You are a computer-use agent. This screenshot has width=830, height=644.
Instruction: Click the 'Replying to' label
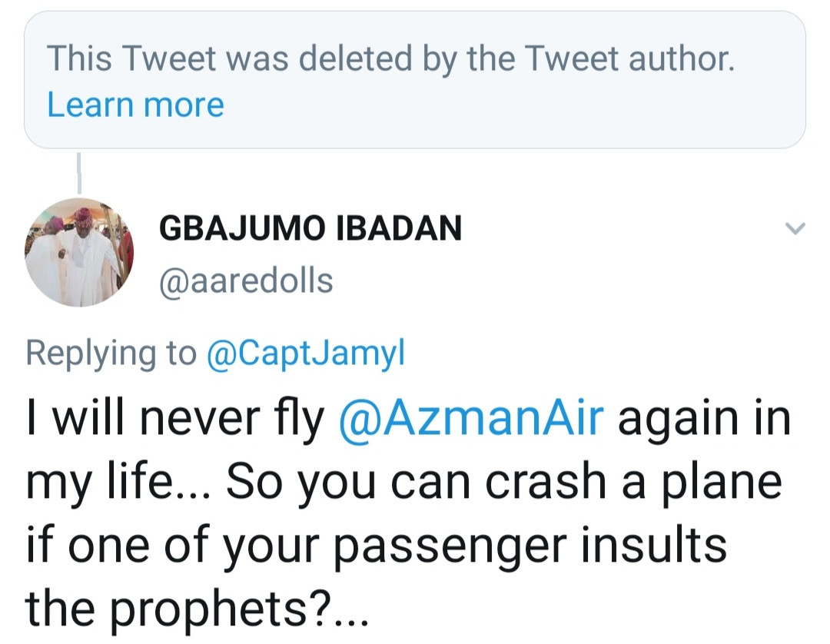tap(111, 353)
